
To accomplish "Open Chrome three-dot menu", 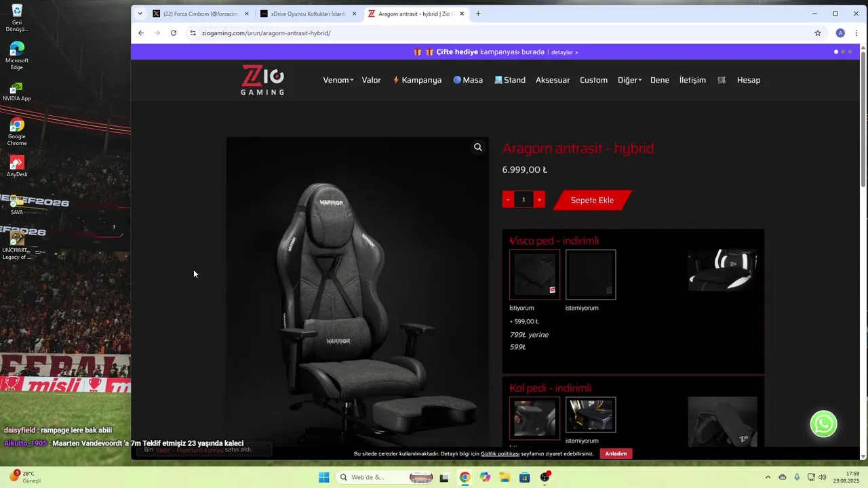I will pos(857,33).
